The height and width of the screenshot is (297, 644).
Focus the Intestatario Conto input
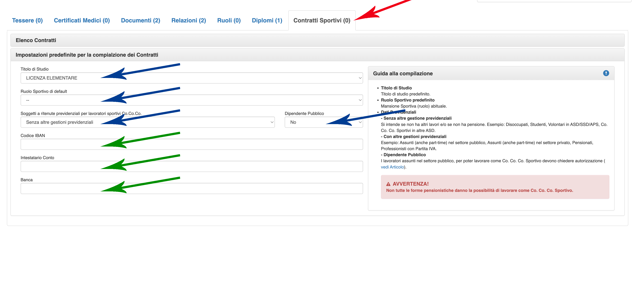[191, 166]
